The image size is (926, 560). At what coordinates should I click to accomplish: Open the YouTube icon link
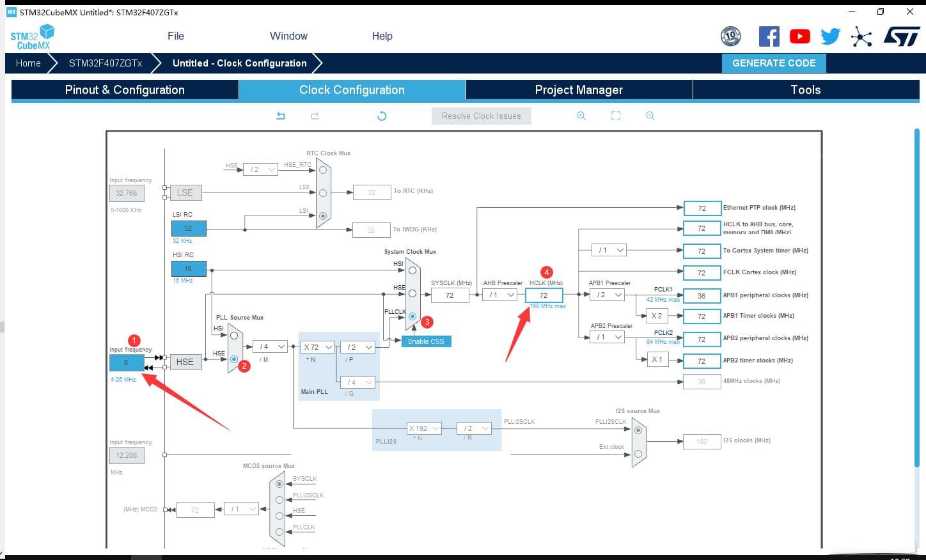coord(799,36)
